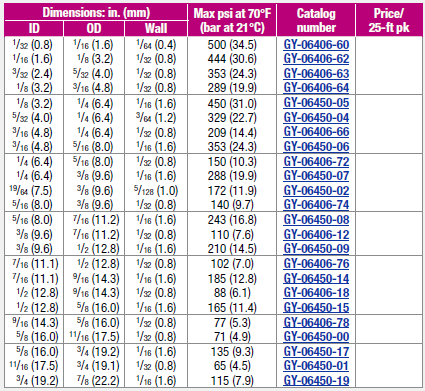
Task: Click catalog number GY-06406-12
Action: coord(316,235)
